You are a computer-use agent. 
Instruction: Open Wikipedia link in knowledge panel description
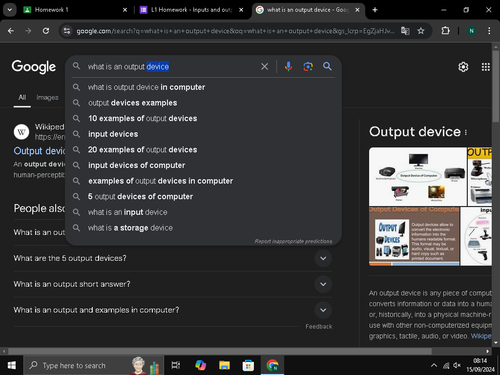(x=481, y=336)
